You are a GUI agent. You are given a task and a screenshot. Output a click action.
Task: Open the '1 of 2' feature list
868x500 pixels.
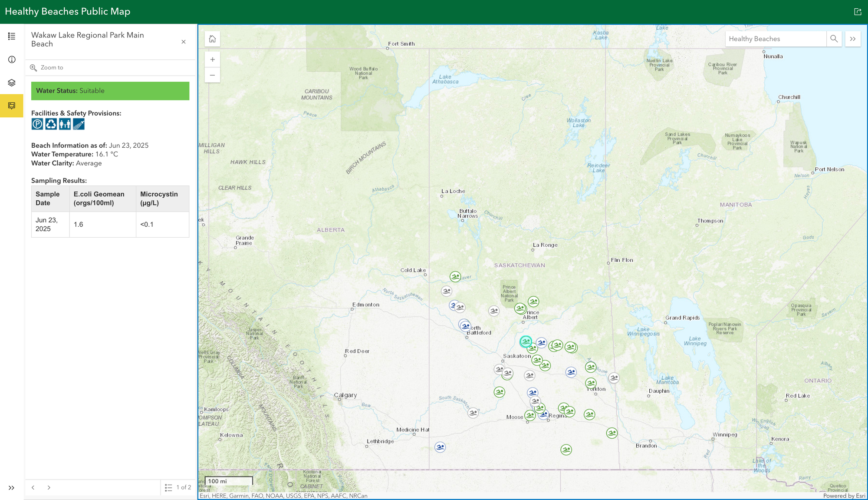(178, 487)
